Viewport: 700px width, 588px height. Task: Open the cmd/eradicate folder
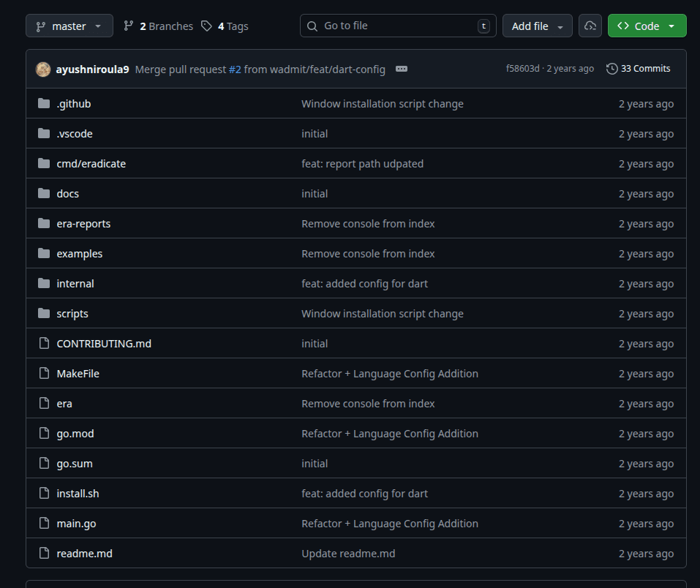(x=91, y=164)
